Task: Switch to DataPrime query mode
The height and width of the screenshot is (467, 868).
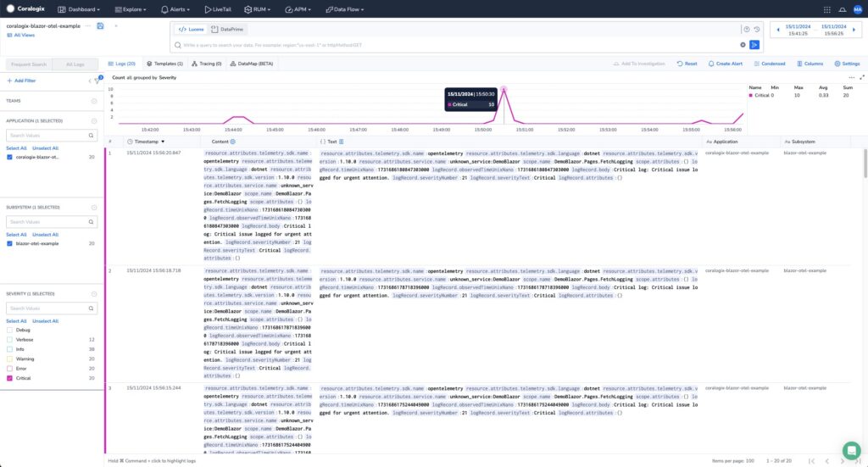Action: (227, 30)
